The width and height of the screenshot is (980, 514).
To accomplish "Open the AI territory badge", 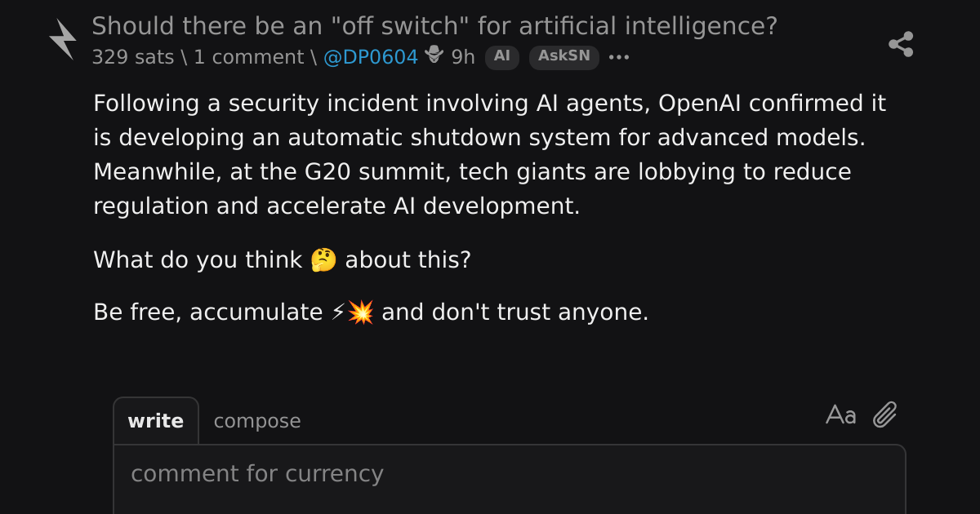I will point(502,57).
